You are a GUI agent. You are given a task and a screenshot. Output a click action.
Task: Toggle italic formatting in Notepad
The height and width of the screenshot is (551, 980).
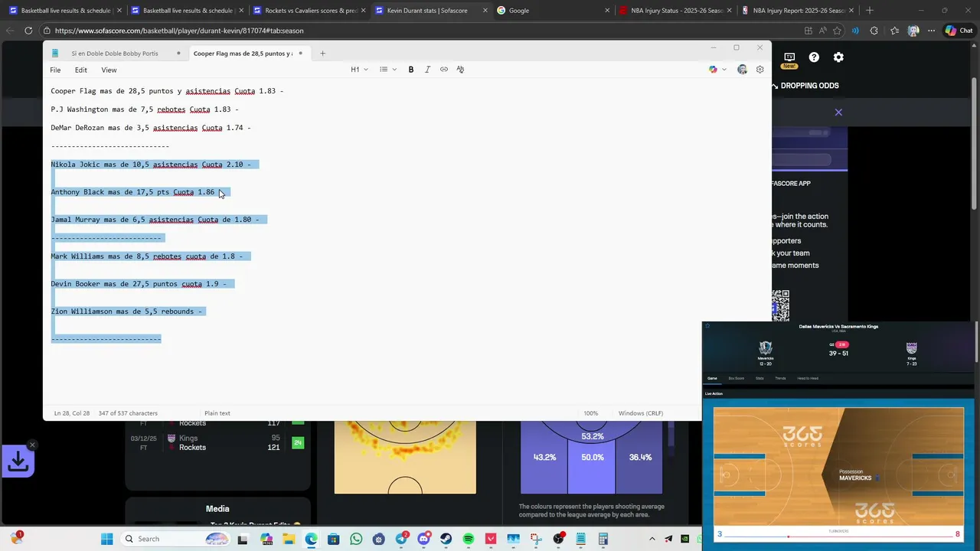click(427, 70)
